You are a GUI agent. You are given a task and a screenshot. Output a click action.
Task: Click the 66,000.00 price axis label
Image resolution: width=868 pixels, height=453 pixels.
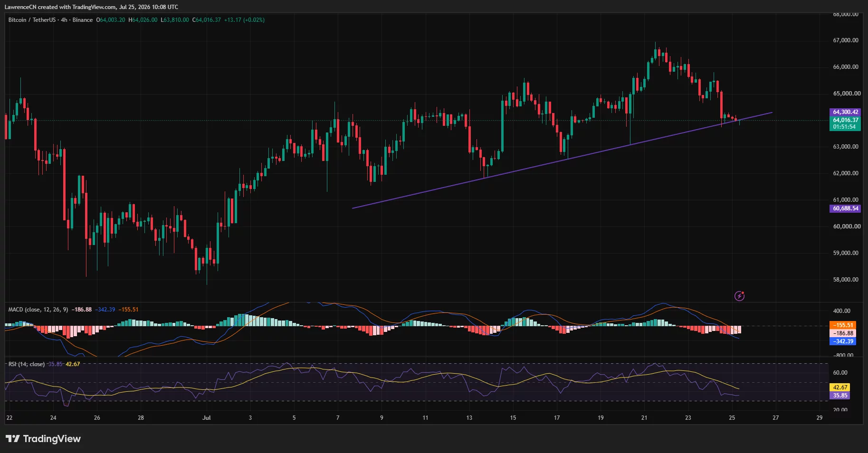846,67
